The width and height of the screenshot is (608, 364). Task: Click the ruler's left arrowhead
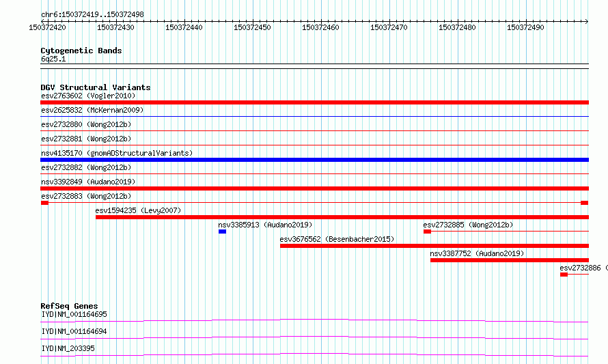coord(42,21)
